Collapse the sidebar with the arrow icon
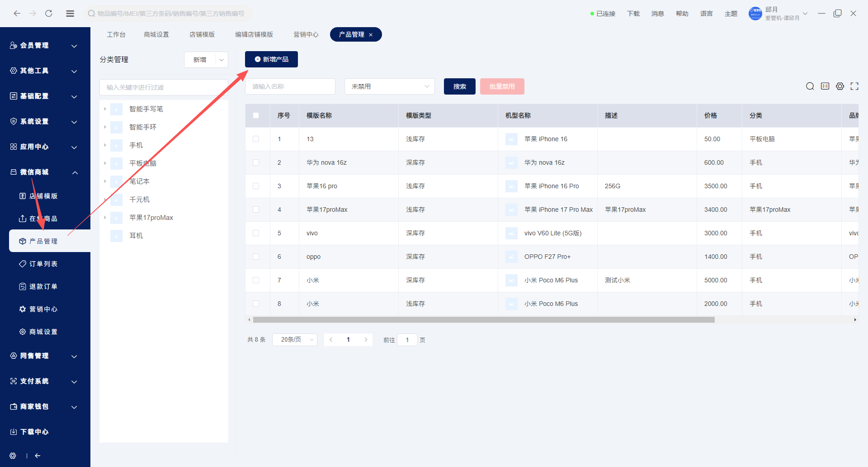Screen dimensions: 868x467 tap(38, 456)
